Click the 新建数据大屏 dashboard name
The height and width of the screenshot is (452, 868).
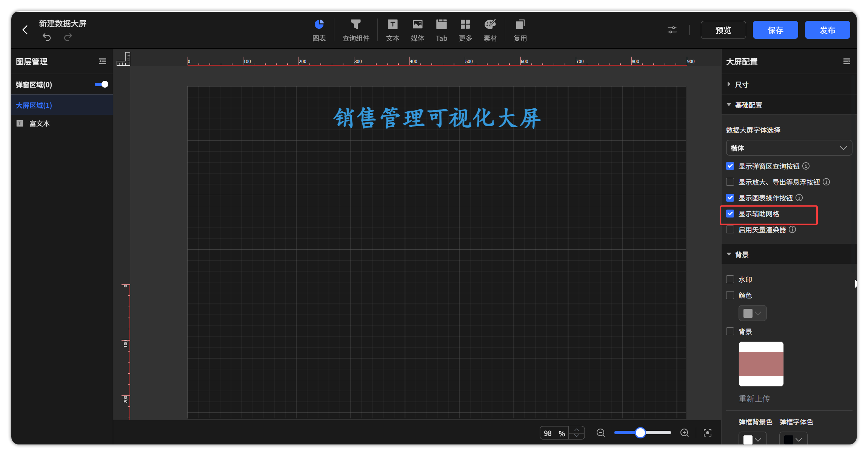click(63, 23)
